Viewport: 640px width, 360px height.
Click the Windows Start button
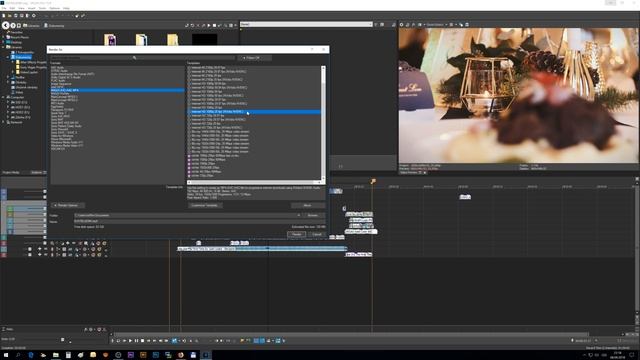6,355
